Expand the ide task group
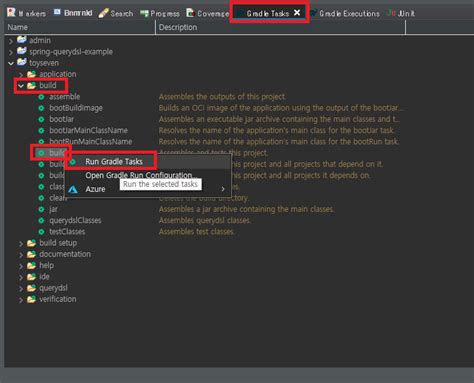474x383 pixels. point(21,277)
